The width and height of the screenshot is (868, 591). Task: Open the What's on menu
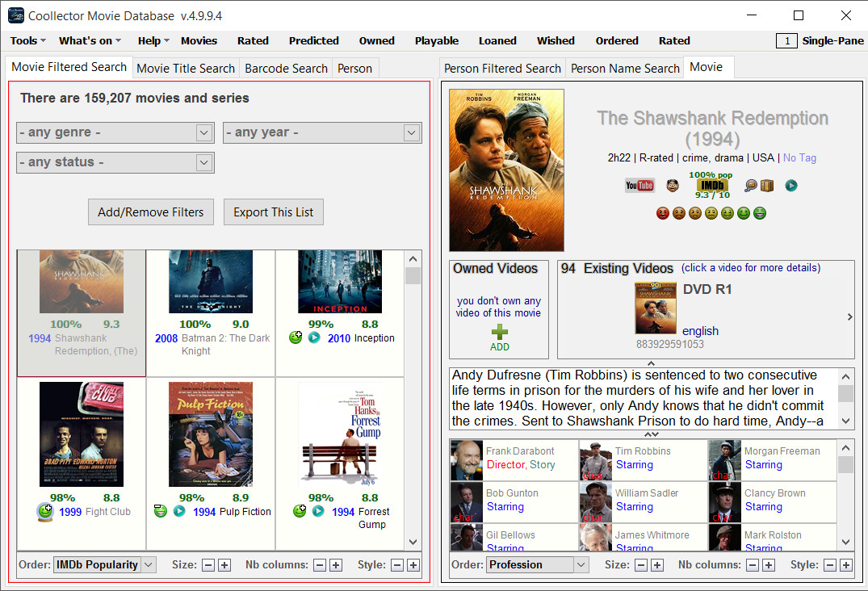click(90, 40)
